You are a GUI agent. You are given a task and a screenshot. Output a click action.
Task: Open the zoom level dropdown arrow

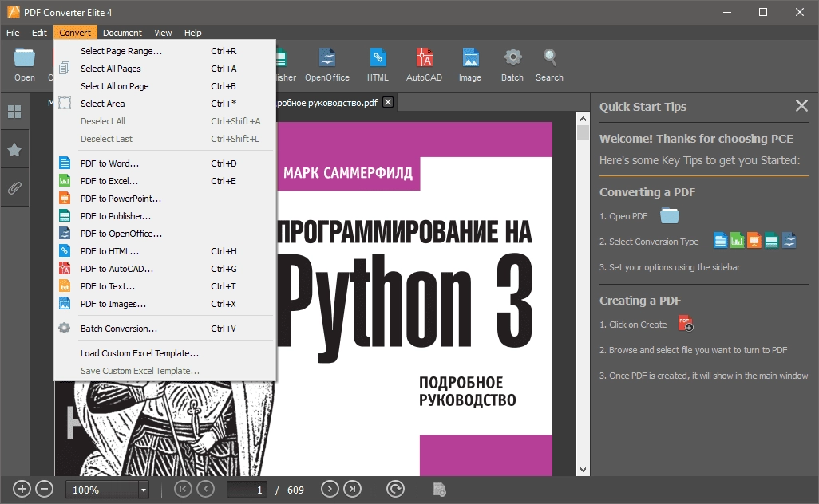coord(143,490)
